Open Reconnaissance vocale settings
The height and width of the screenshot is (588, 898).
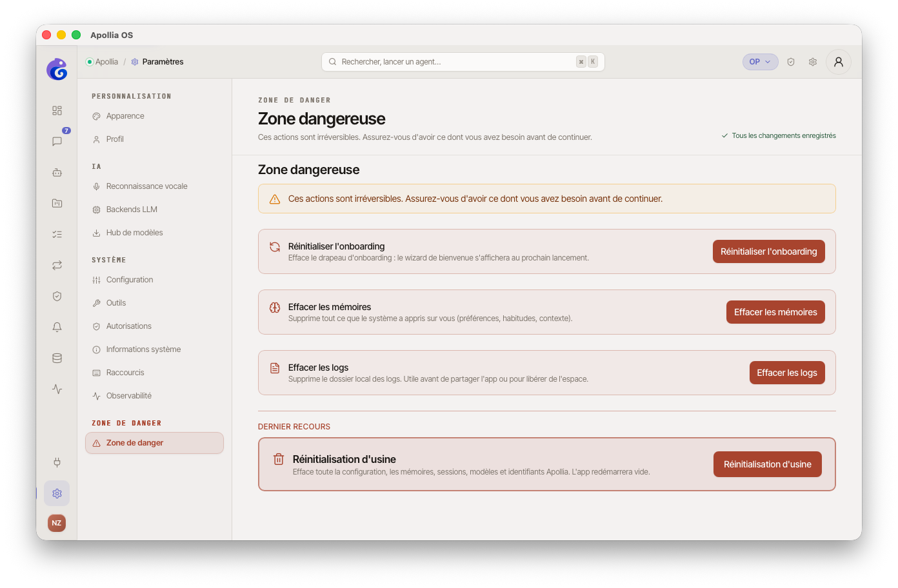154,186
